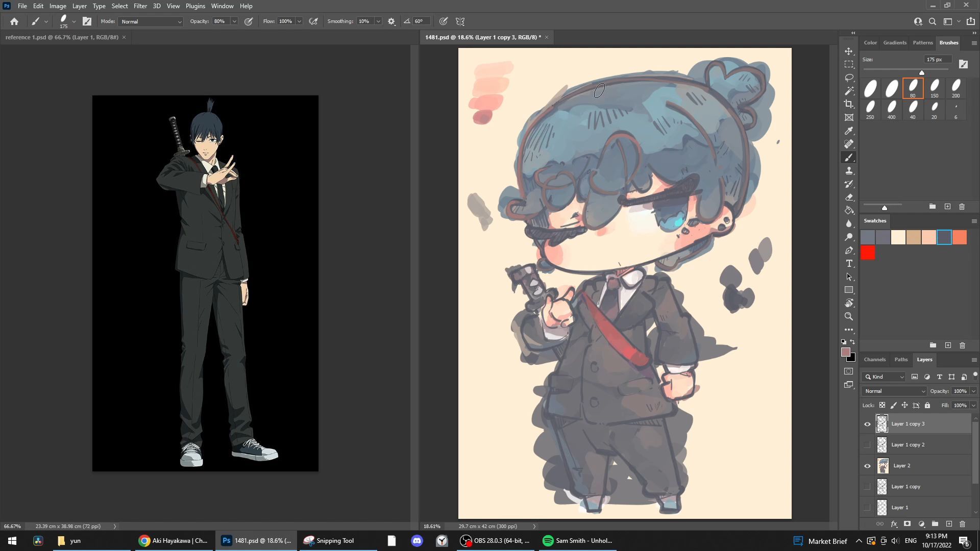The width and height of the screenshot is (980, 551).
Task: Open the Smoothing value dropdown
Action: point(378,21)
